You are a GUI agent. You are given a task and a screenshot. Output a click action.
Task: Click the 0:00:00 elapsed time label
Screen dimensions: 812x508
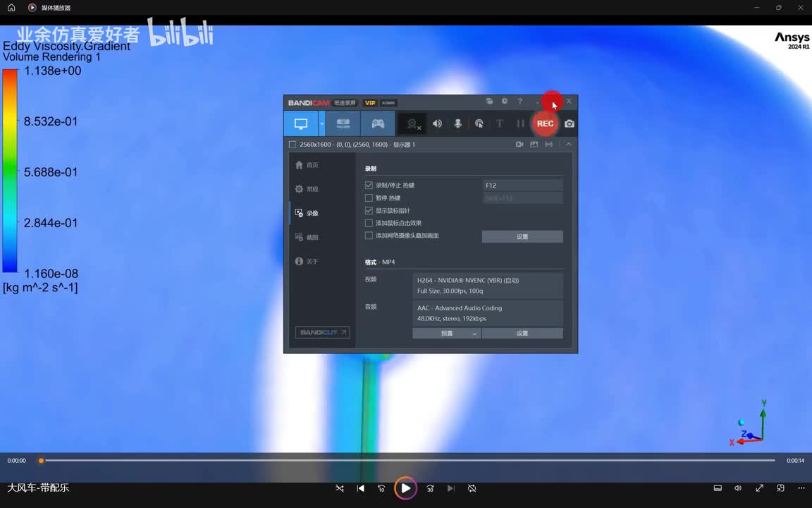coord(17,460)
